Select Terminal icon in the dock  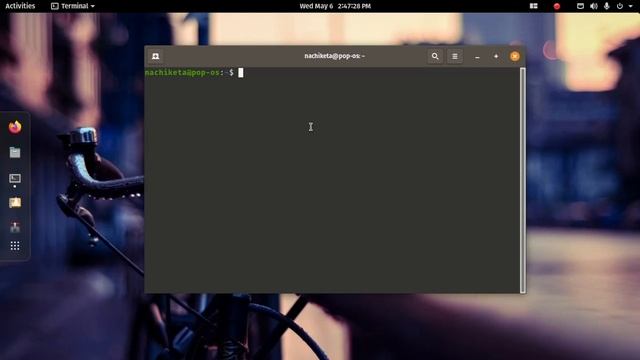coord(15,178)
